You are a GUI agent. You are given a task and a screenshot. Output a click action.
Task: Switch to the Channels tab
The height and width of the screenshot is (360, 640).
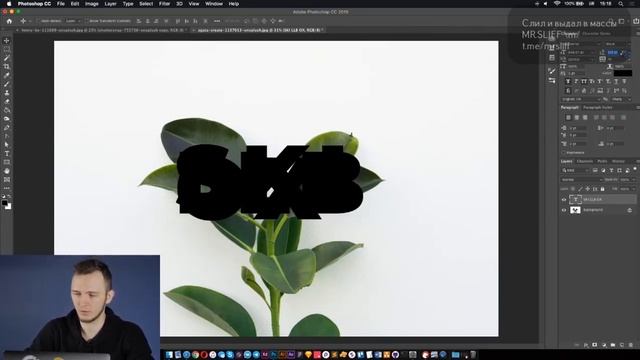[584, 161]
